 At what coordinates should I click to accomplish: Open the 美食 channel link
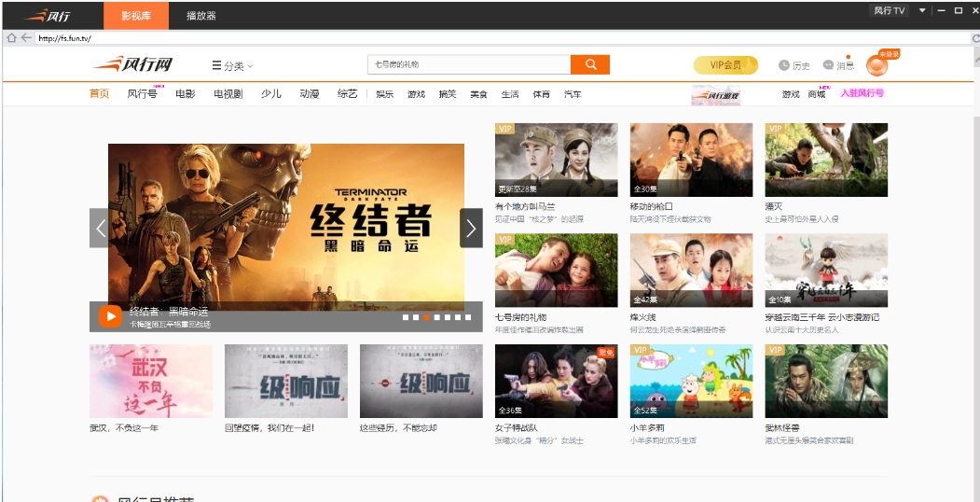click(478, 94)
